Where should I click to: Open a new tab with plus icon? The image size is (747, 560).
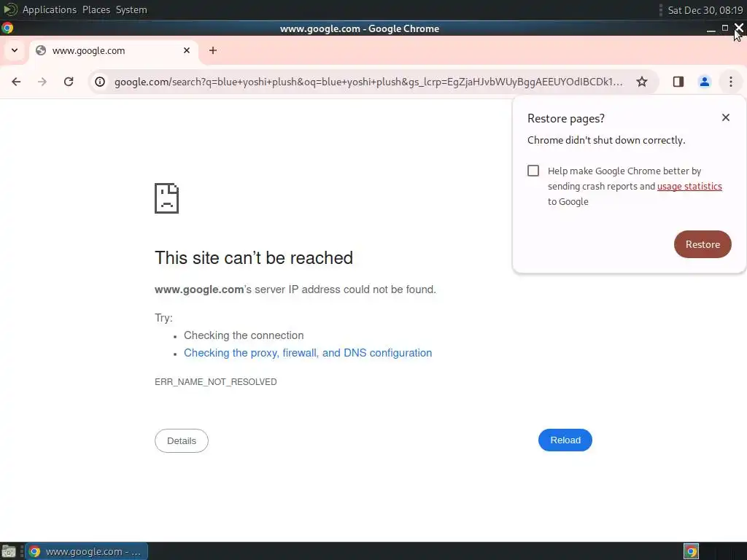213,50
